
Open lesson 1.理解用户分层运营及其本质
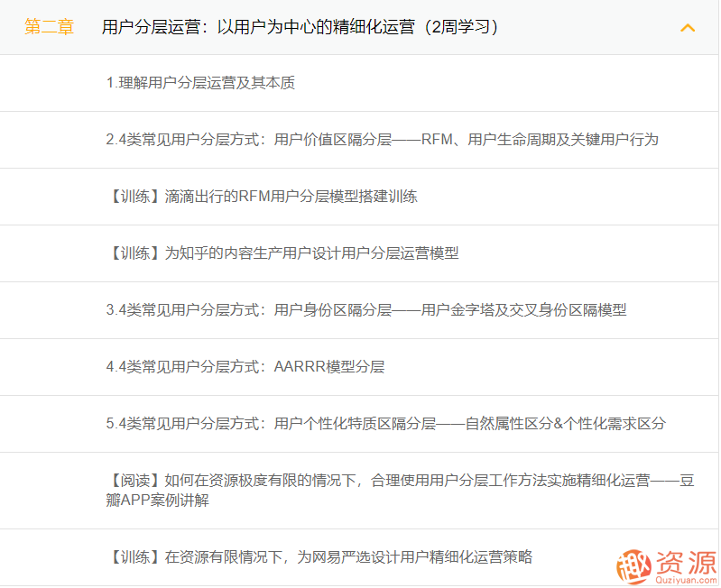[x=200, y=83]
